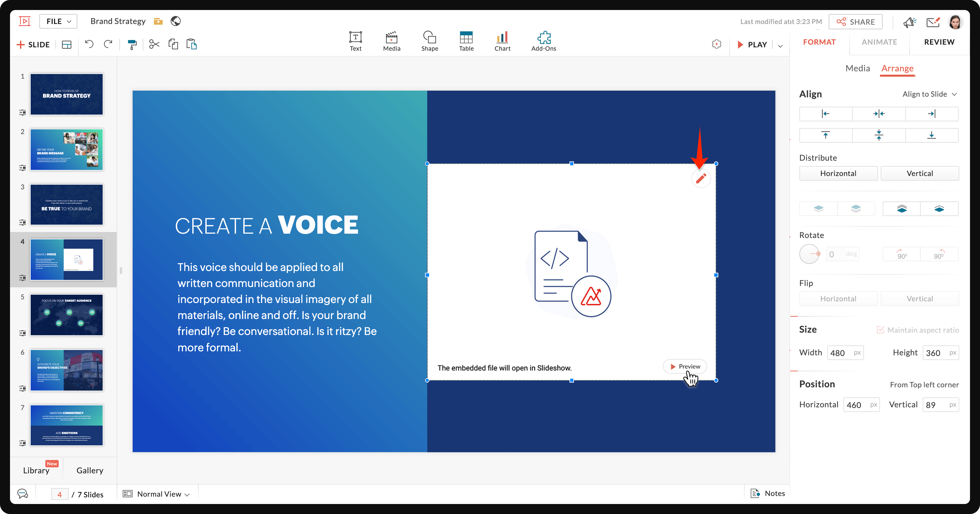
Task: Click the pencil edit icon on embedded file
Action: pos(701,178)
